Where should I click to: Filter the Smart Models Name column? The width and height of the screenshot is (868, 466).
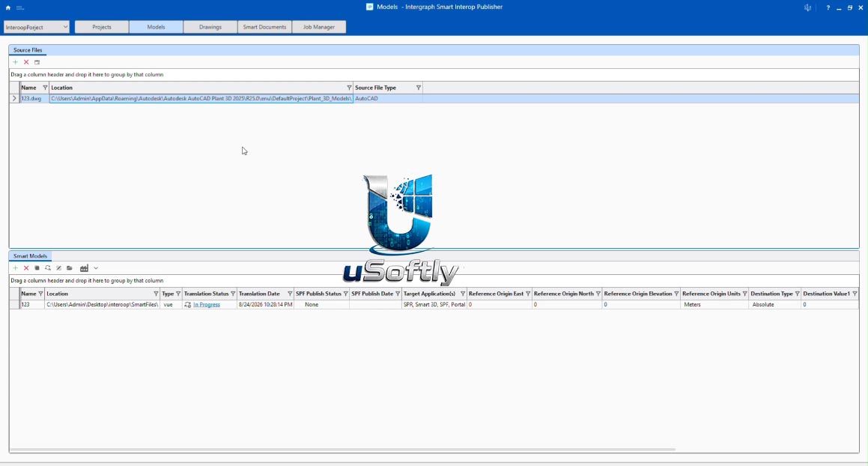coord(40,294)
